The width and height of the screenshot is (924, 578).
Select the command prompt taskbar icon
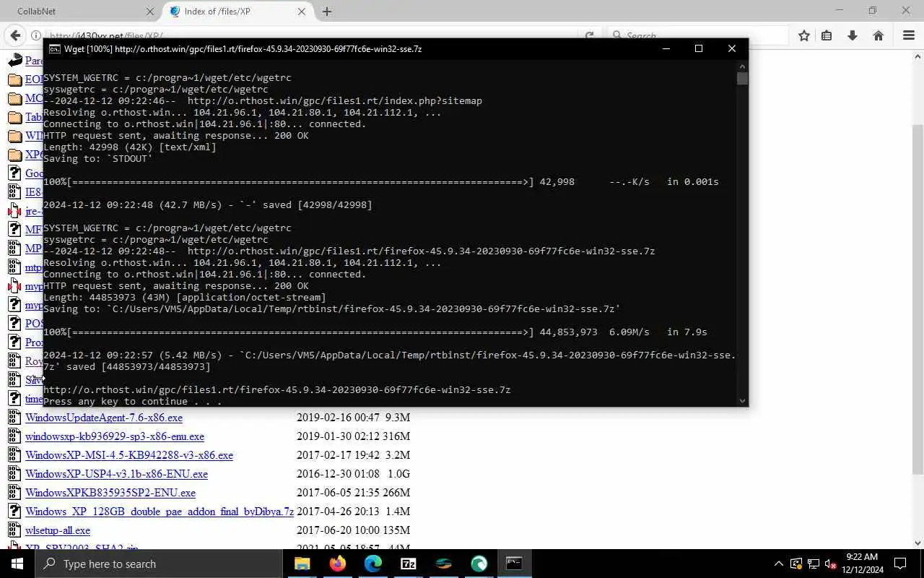[514, 564]
